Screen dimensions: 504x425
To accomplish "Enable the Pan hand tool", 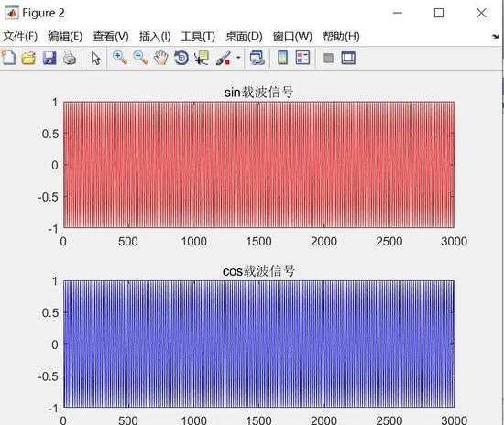I will (x=160, y=58).
